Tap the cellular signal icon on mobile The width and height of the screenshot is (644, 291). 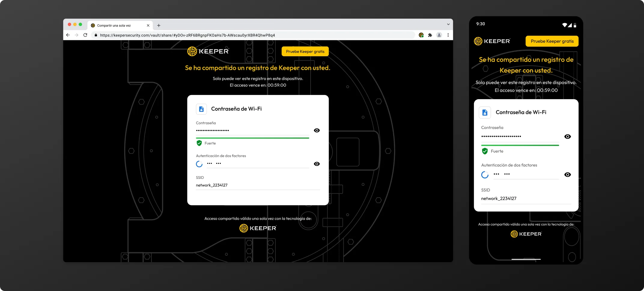point(570,25)
